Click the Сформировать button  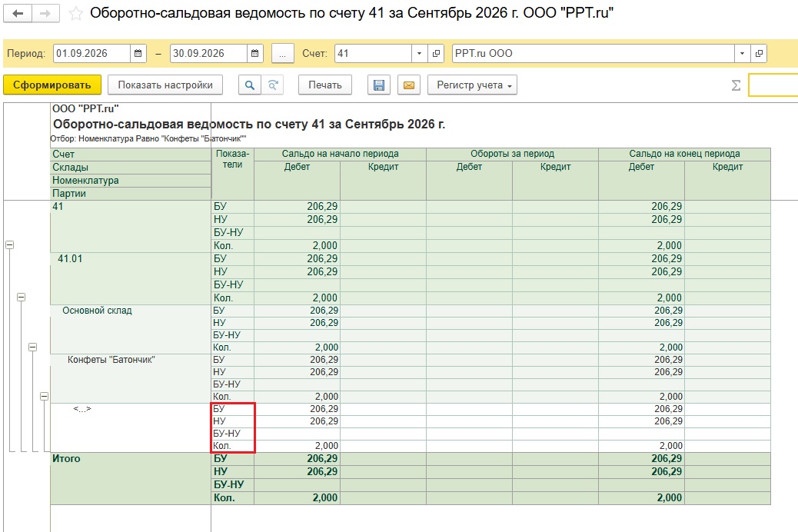(52, 85)
